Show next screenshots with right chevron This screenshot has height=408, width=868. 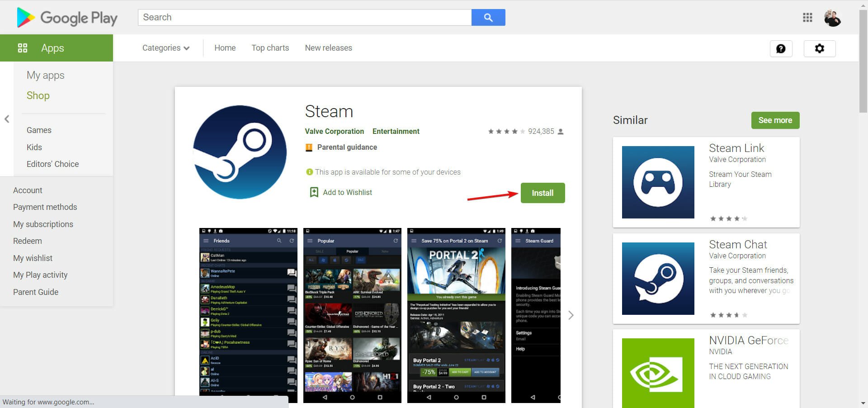click(x=571, y=315)
